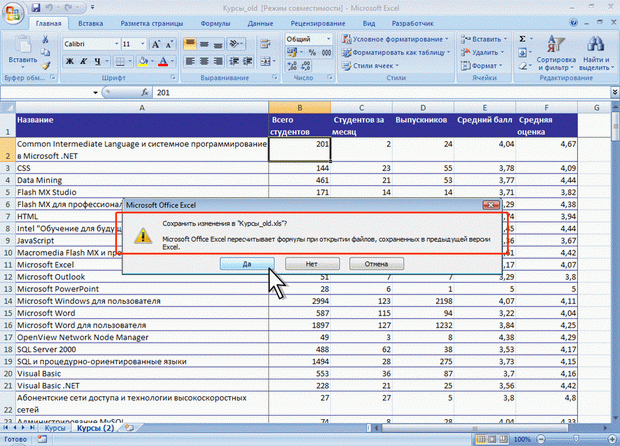Align text left
Image resolution: width=620 pixels, height=446 pixels.
[190, 61]
